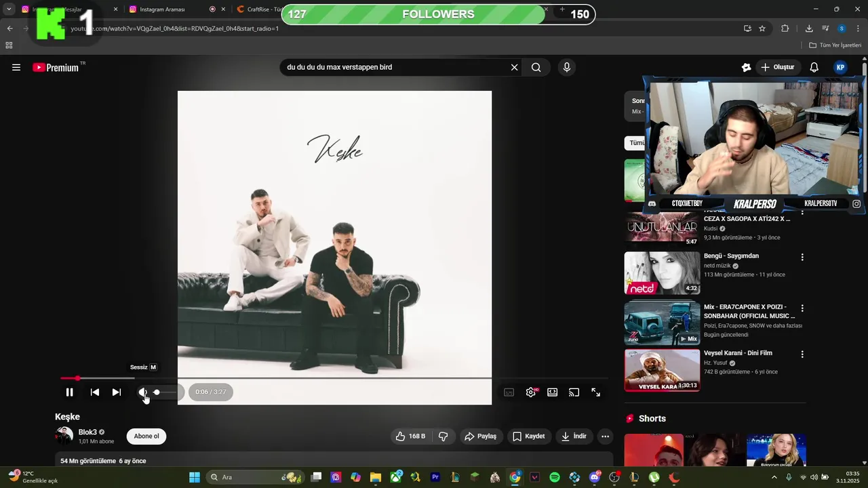Open Instagram icon on webcam overlay
The height and width of the screenshot is (488, 868).
coord(856,203)
